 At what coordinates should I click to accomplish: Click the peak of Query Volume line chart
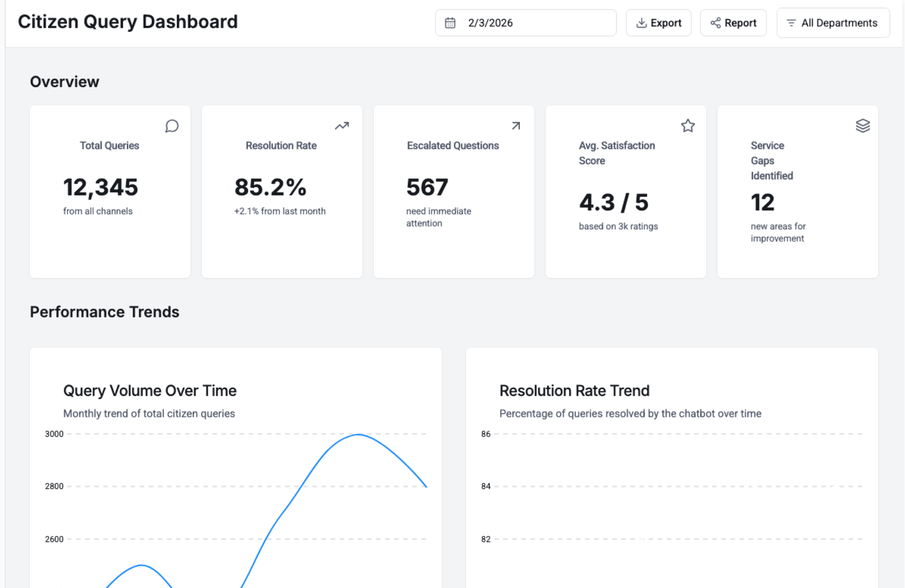(359, 434)
